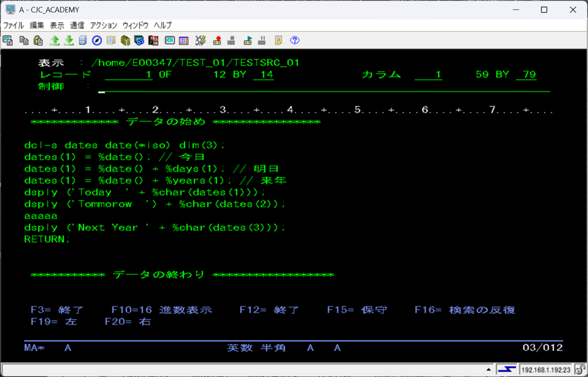Click the blue compass navigator icon
Viewport: 588px width, 377px height.
97,40
